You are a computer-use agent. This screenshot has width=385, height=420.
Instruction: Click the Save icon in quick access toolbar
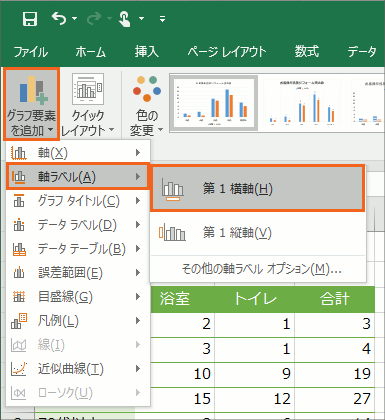30,19
